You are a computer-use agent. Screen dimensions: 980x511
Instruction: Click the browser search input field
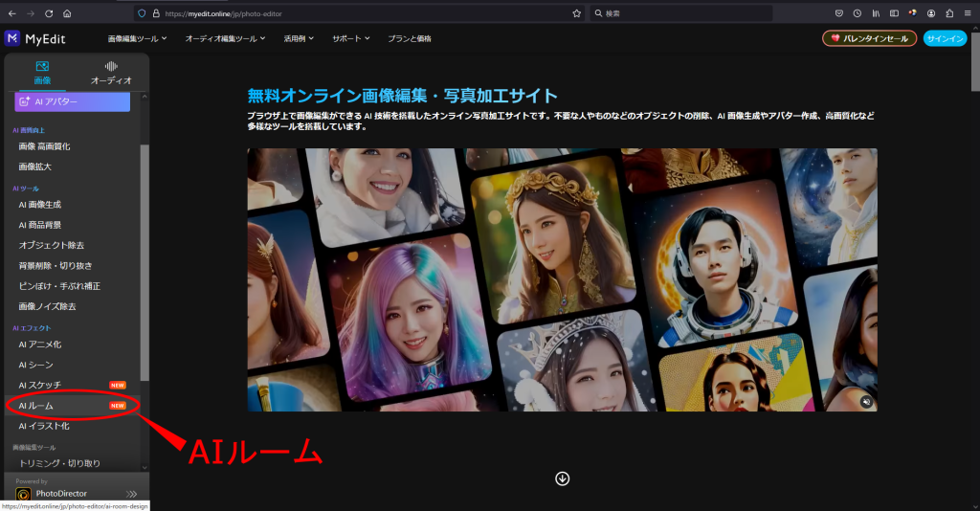click(x=679, y=13)
